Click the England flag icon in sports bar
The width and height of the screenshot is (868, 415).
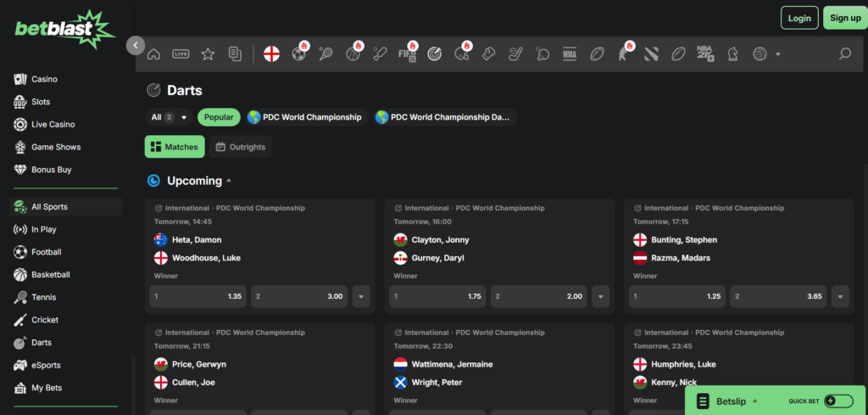point(271,54)
